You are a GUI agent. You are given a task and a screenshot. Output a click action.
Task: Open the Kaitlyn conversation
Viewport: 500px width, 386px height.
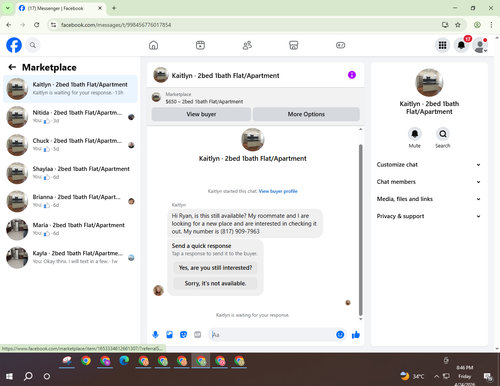pos(70,89)
